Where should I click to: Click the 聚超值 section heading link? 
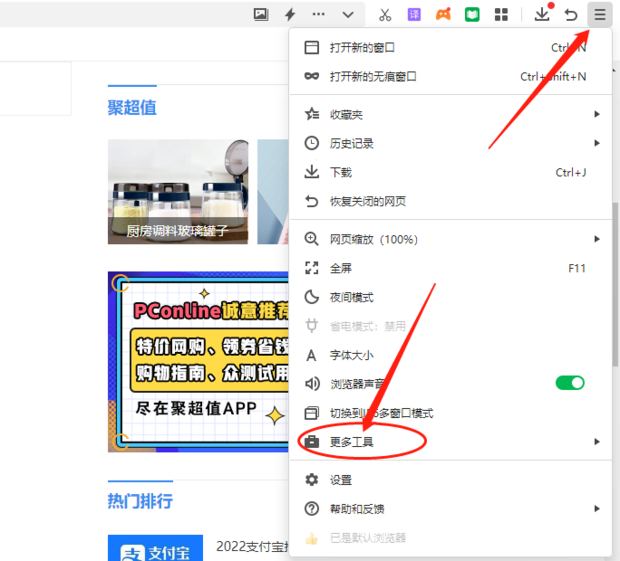(x=132, y=108)
